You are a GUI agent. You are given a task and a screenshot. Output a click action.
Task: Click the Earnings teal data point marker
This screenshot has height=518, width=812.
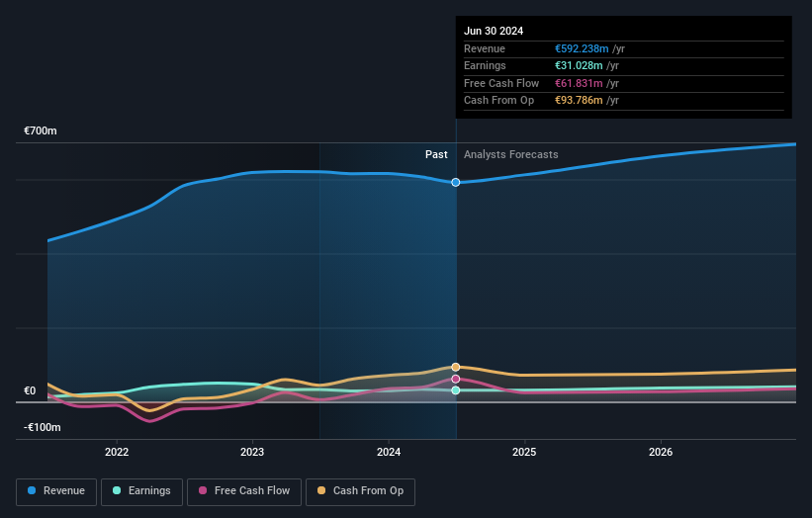pyautogui.click(x=456, y=390)
